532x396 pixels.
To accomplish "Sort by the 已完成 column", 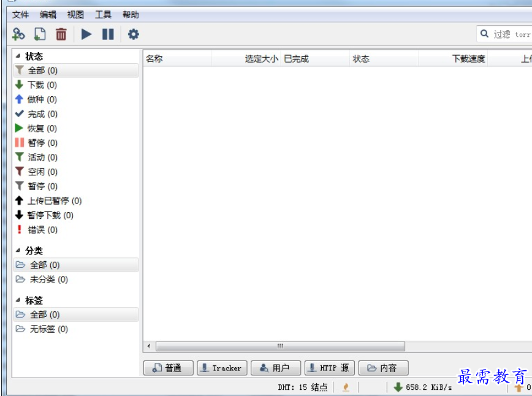I will [315, 59].
